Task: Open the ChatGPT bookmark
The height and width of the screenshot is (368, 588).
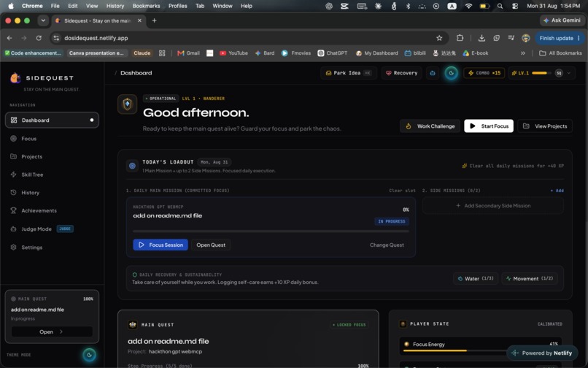Action: [x=332, y=53]
